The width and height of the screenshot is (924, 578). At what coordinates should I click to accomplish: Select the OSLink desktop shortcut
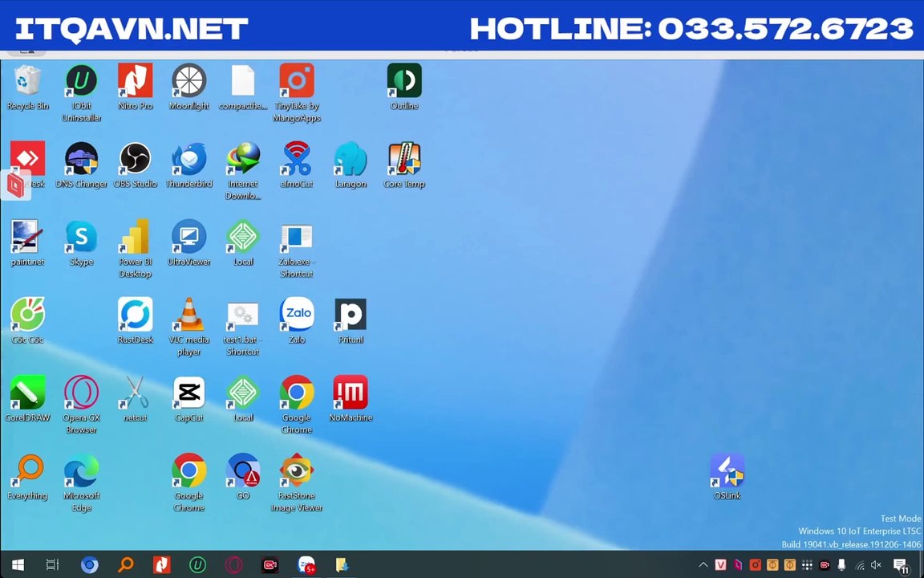click(x=727, y=477)
